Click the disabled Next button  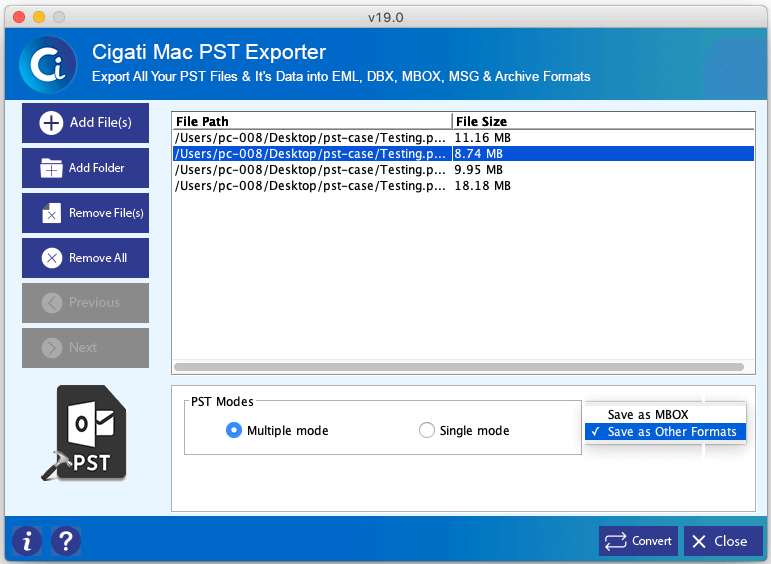86,348
